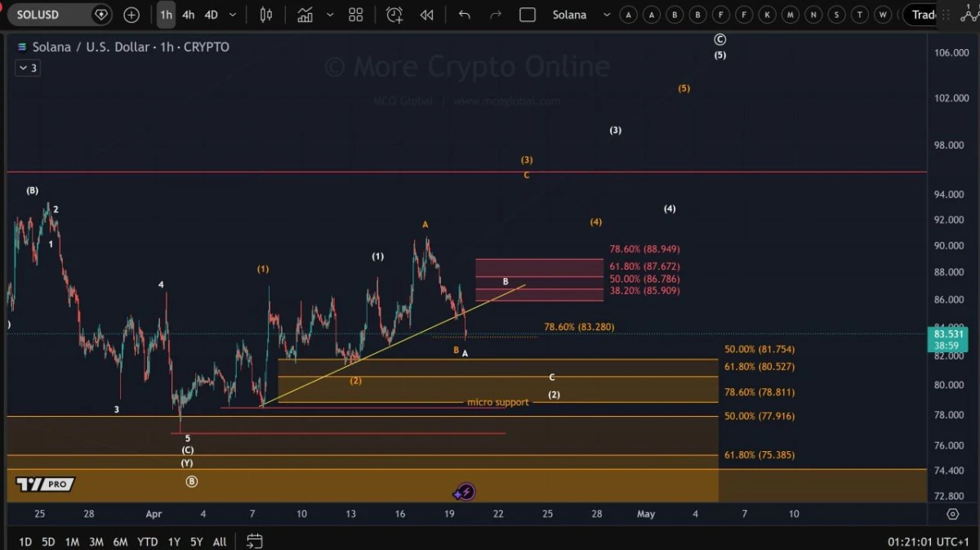This screenshot has height=550, width=980.
Task: Click the 106.000 price axis label
Action: point(951,52)
